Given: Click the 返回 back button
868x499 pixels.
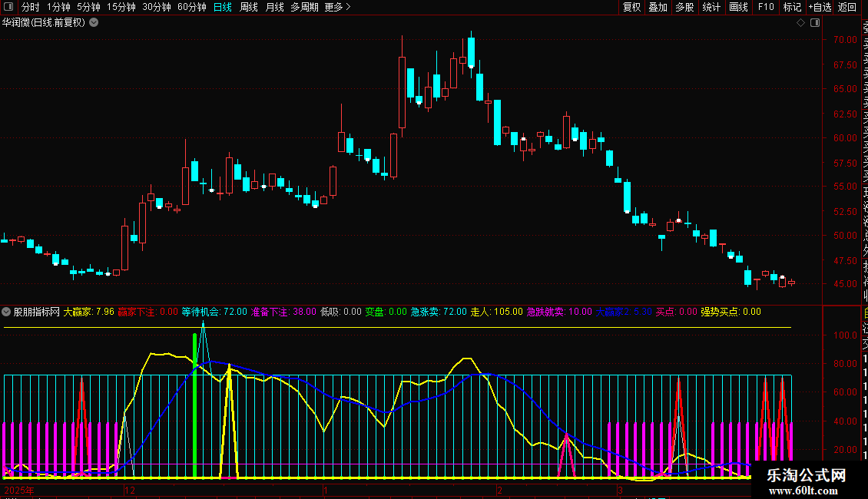Looking at the screenshot, I should [847, 7].
